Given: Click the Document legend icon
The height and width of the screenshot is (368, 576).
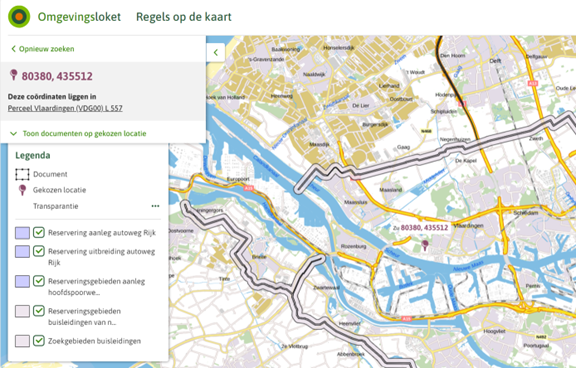Looking at the screenshot, I should click(x=22, y=174).
